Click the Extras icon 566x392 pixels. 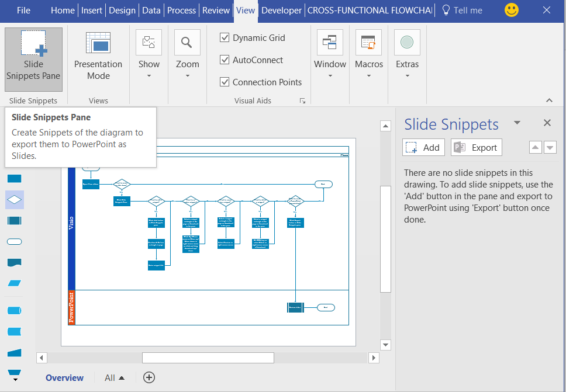(x=407, y=42)
